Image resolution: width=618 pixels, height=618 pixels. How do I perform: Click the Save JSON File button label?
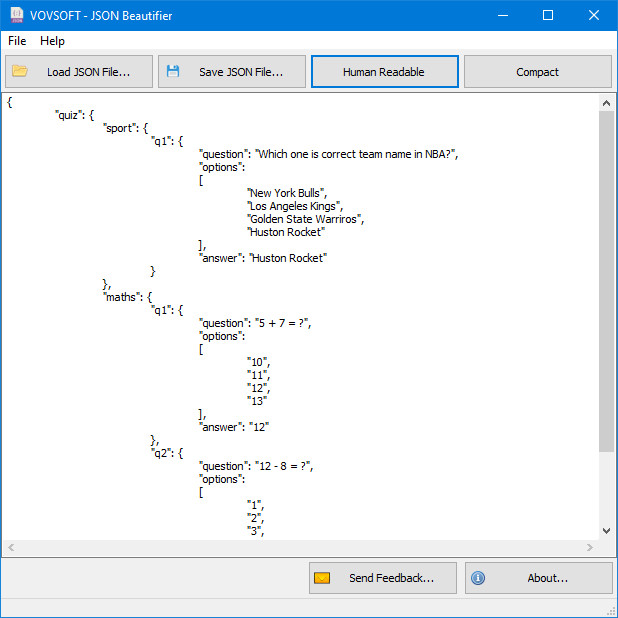[241, 72]
